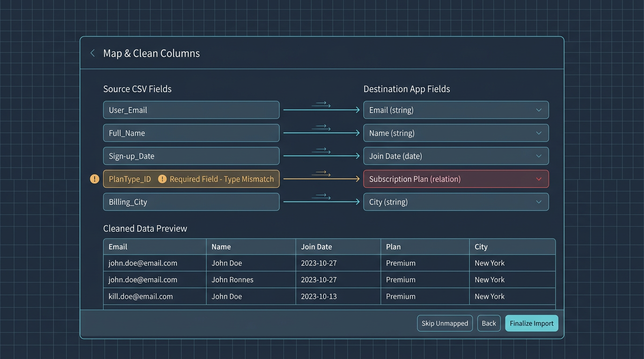Click the back chevron in the header

(92, 53)
